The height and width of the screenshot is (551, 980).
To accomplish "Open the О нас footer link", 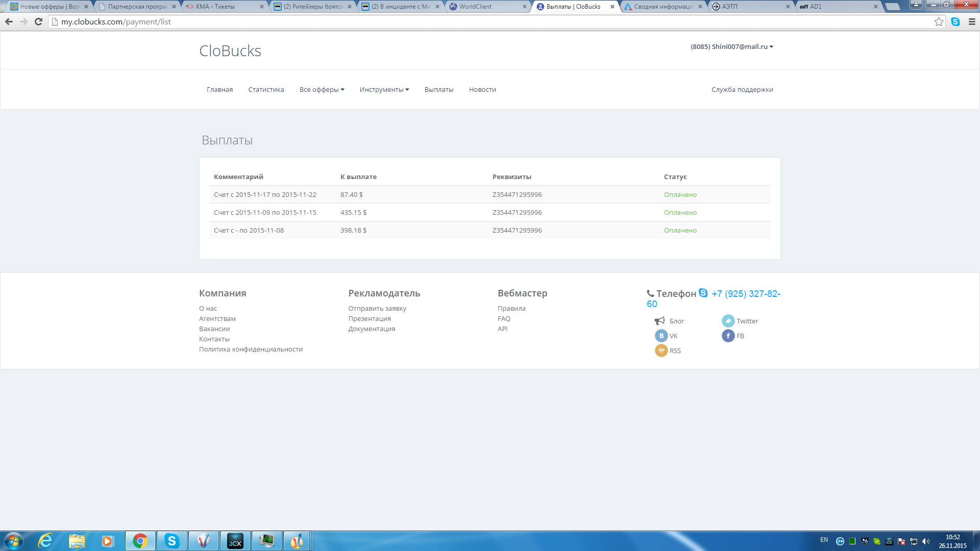I will click(x=208, y=309).
